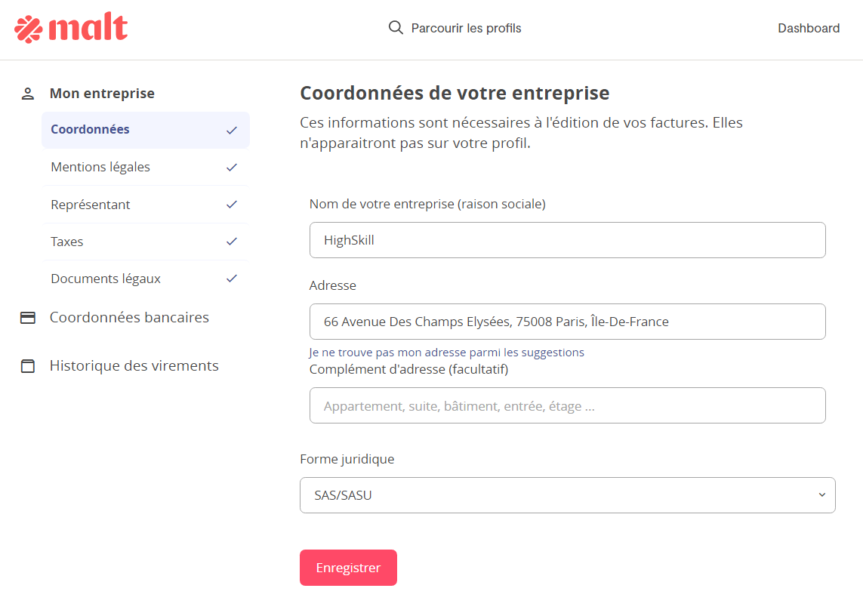Screen dimensions: 863x616
Task: Click the Enregistrer button
Action: 348,568
